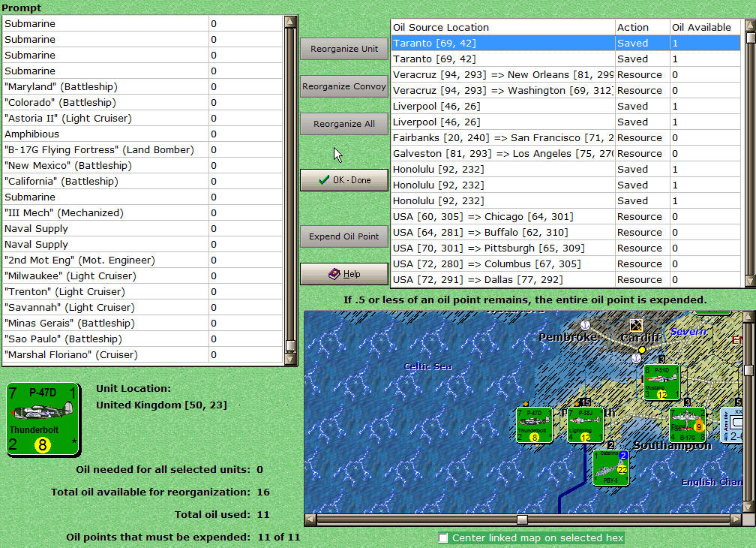Click the large P-47D unit preview counter
Image resolution: width=756 pixels, height=548 pixels.
point(43,419)
